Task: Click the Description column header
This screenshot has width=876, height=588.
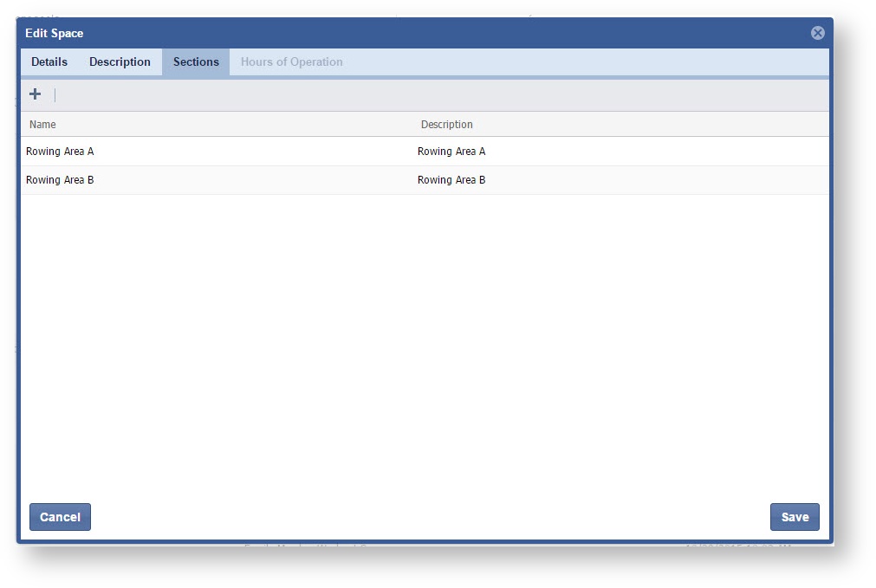Action: (x=447, y=125)
